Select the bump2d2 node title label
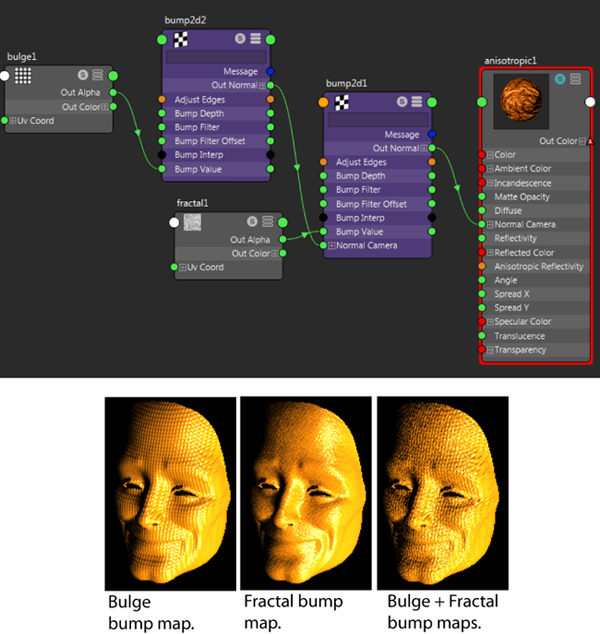This screenshot has width=600, height=634. coord(185,20)
